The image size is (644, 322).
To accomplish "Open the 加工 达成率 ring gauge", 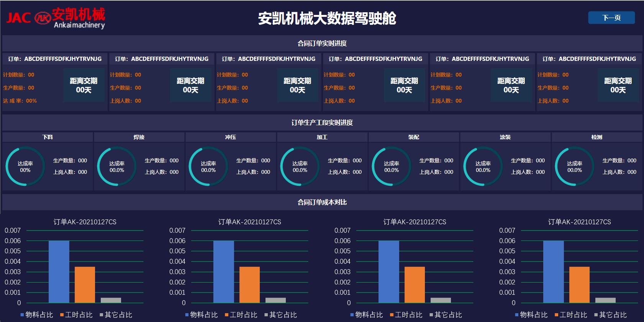I will click(x=300, y=167).
